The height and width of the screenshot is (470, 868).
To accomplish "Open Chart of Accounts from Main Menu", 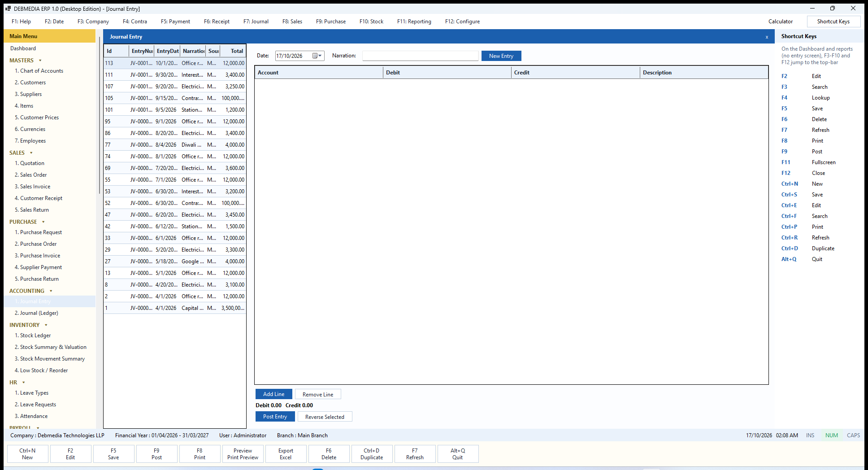I will click(x=39, y=71).
